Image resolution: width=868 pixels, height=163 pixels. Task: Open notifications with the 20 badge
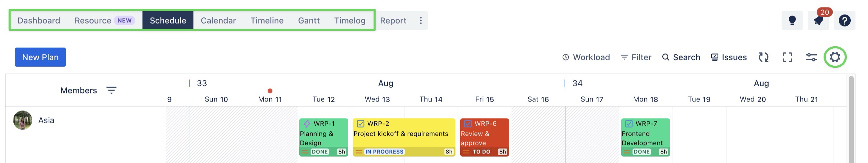(x=818, y=21)
